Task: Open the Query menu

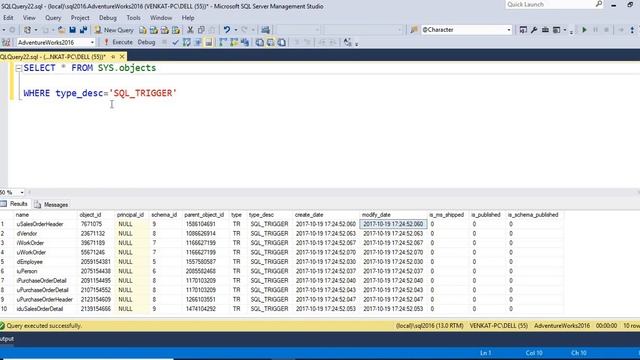Action: [53, 18]
